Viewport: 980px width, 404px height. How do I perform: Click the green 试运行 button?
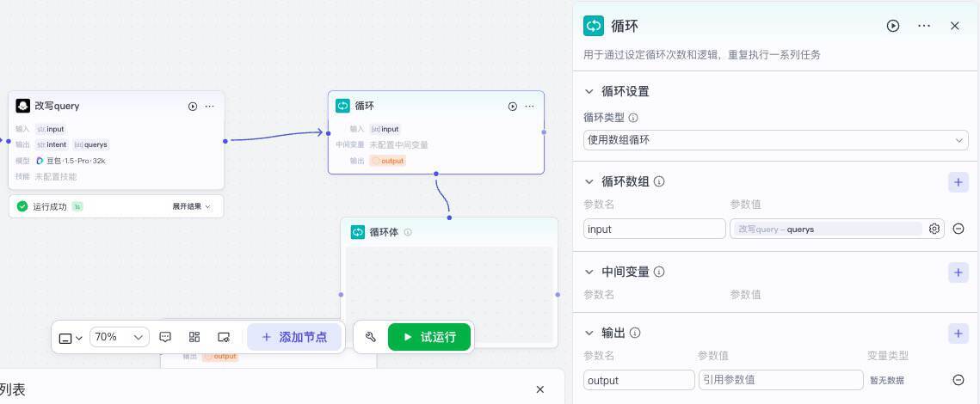pyautogui.click(x=429, y=337)
